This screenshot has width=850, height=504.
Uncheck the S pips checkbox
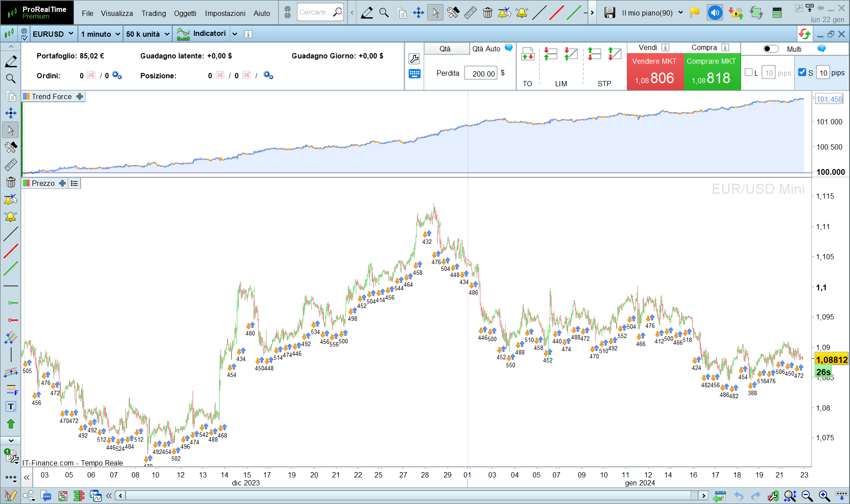pos(802,73)
